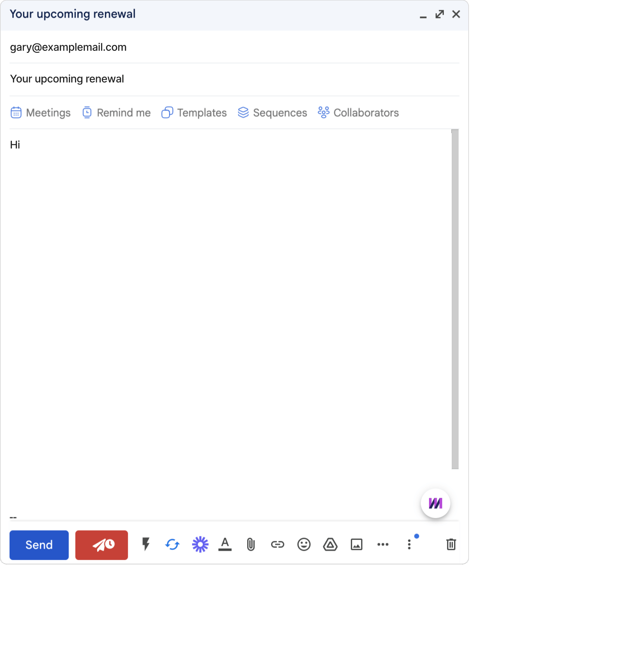Open the attachment/paperclip icon
This screenshot has height=645, width=644.
point(251,544)
